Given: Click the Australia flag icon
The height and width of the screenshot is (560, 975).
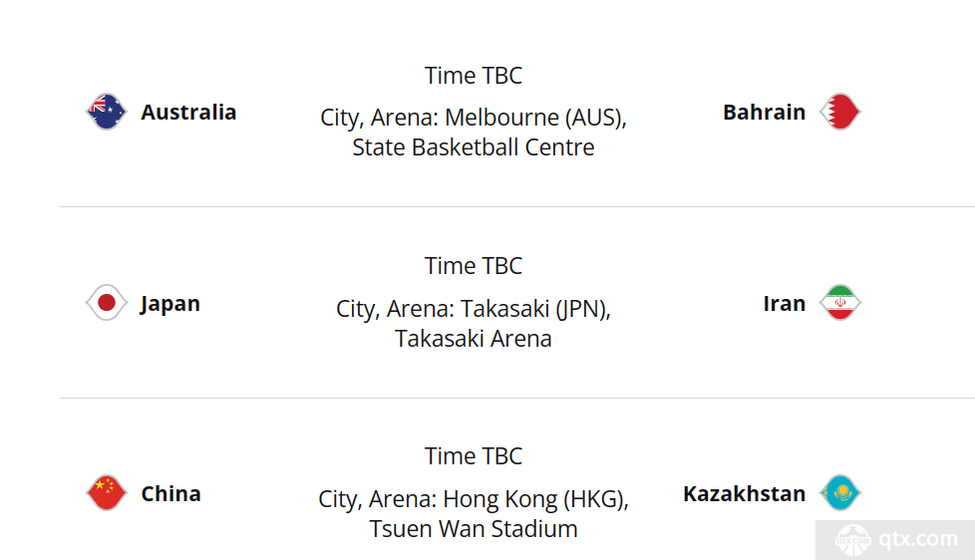Looking at the screenshot, I should coord(107,112).
